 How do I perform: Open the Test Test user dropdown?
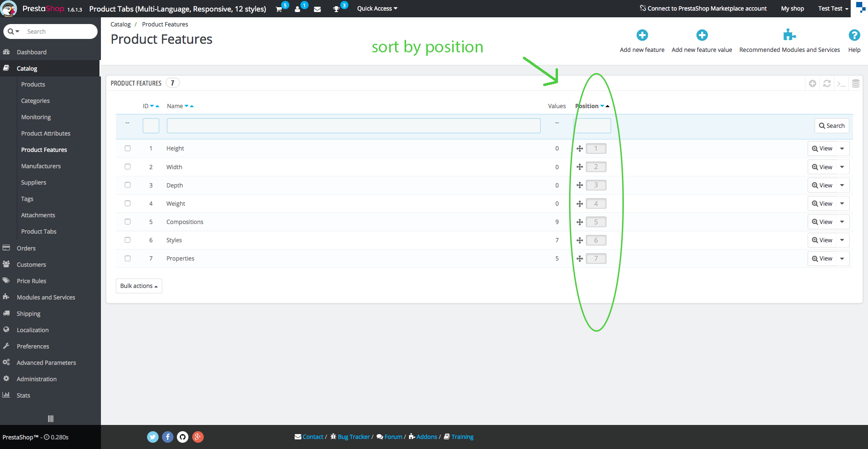833,9
